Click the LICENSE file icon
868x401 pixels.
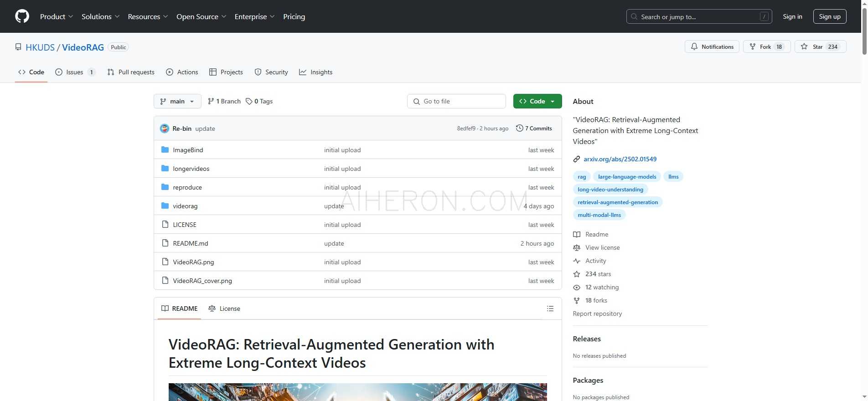[165, 225]
